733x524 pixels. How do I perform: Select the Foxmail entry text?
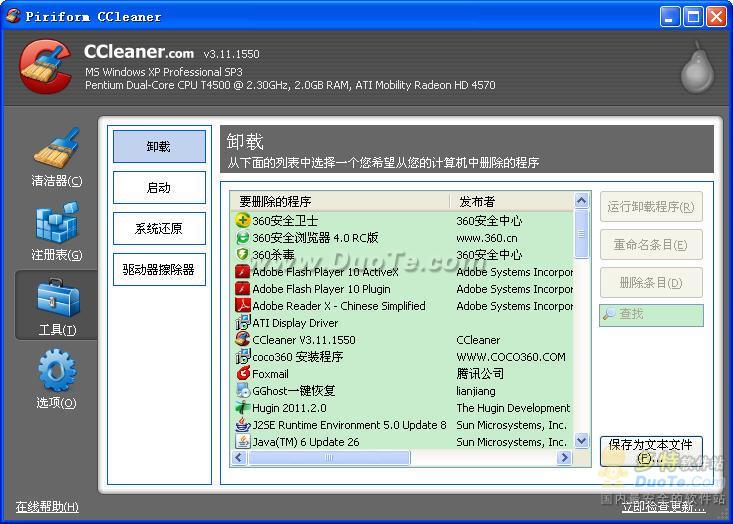[270, 374]
